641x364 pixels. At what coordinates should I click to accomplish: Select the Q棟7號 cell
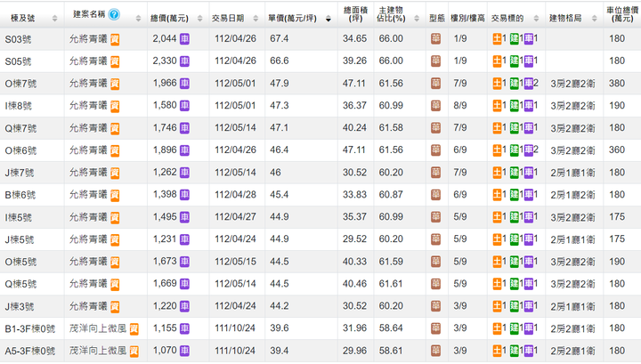20,129
